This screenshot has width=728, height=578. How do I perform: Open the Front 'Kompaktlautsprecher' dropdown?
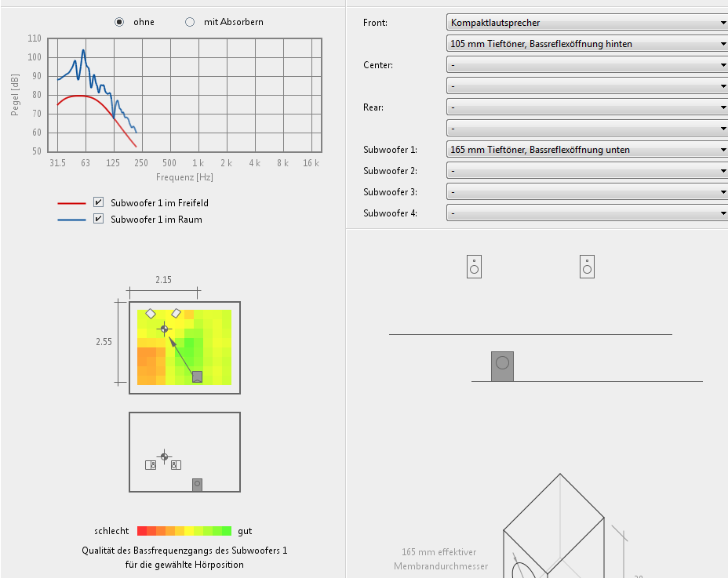point(587,23)
